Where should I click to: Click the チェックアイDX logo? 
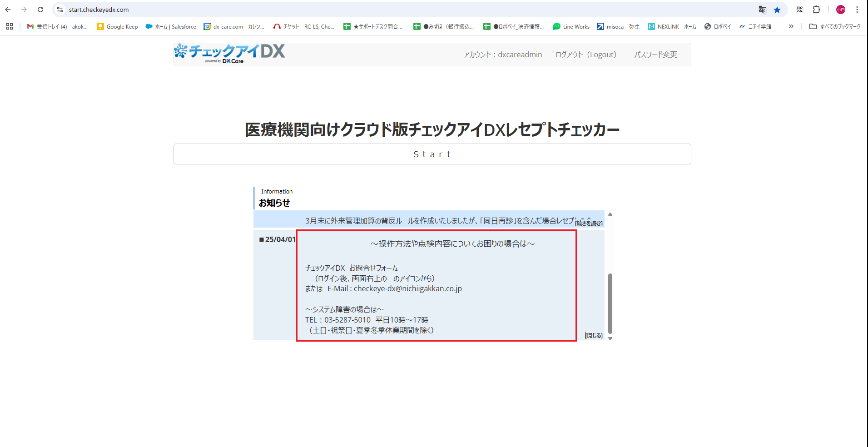[x=229, y=54]
